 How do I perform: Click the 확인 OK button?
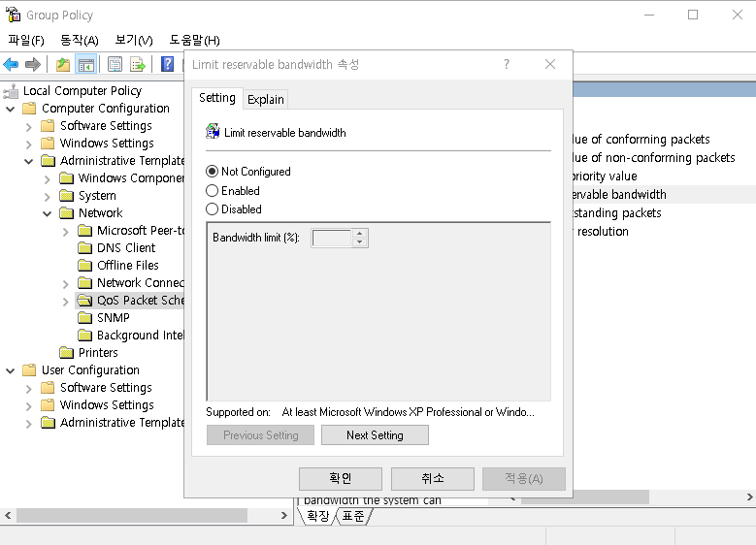(341, 478)
